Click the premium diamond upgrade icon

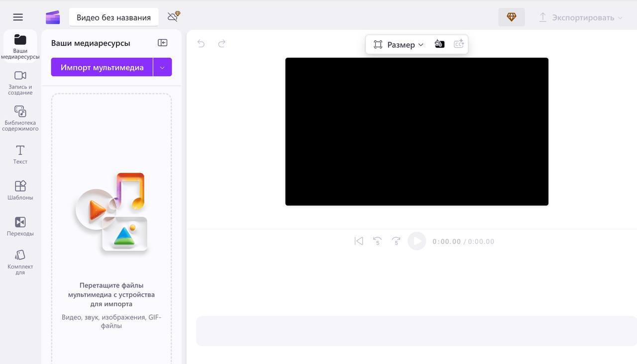[512, 16]
